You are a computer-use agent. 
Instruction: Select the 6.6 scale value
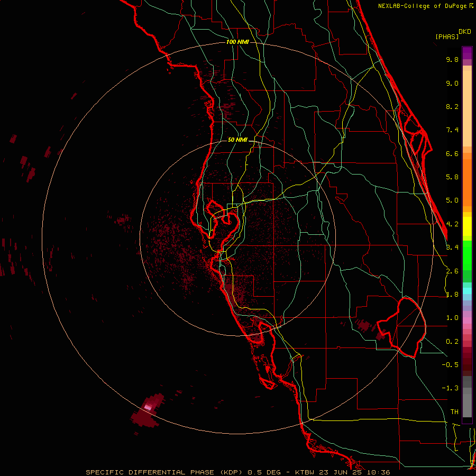(x=452, y=153)
